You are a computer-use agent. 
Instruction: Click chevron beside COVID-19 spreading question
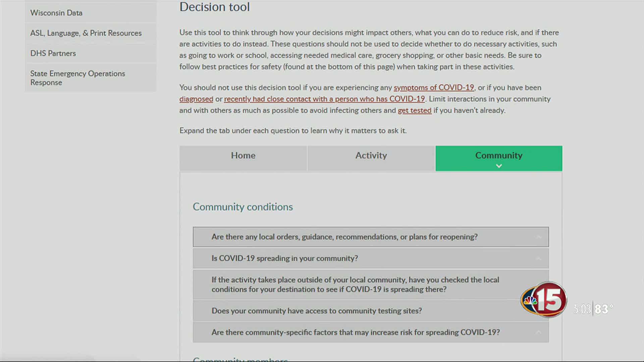pyautogui.click(x=539, y=259)
